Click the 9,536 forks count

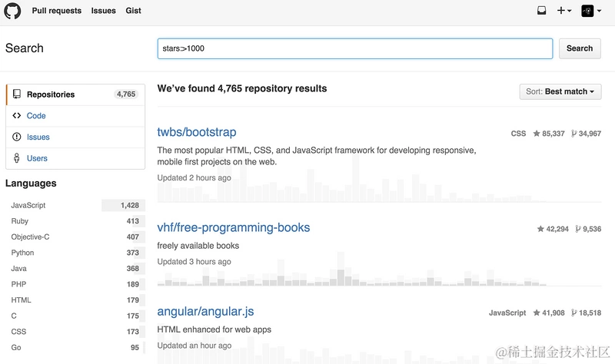point(588,229)
